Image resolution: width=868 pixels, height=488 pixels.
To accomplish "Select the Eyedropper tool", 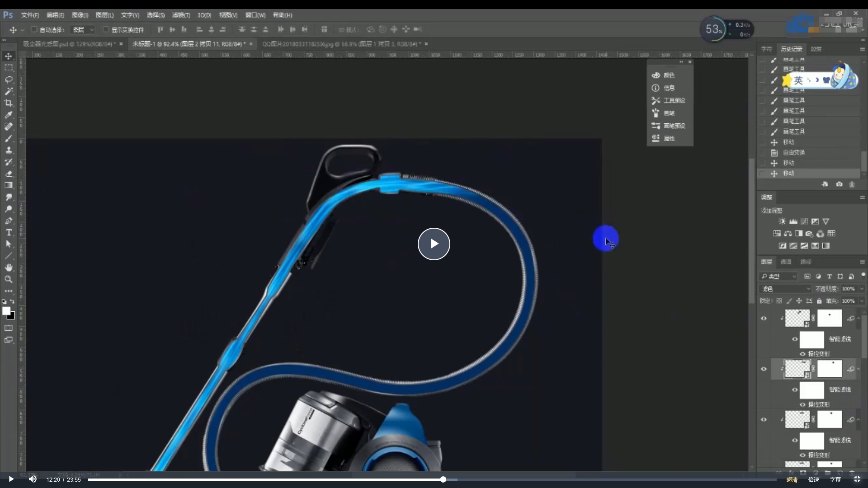I will tap(9, 115).
